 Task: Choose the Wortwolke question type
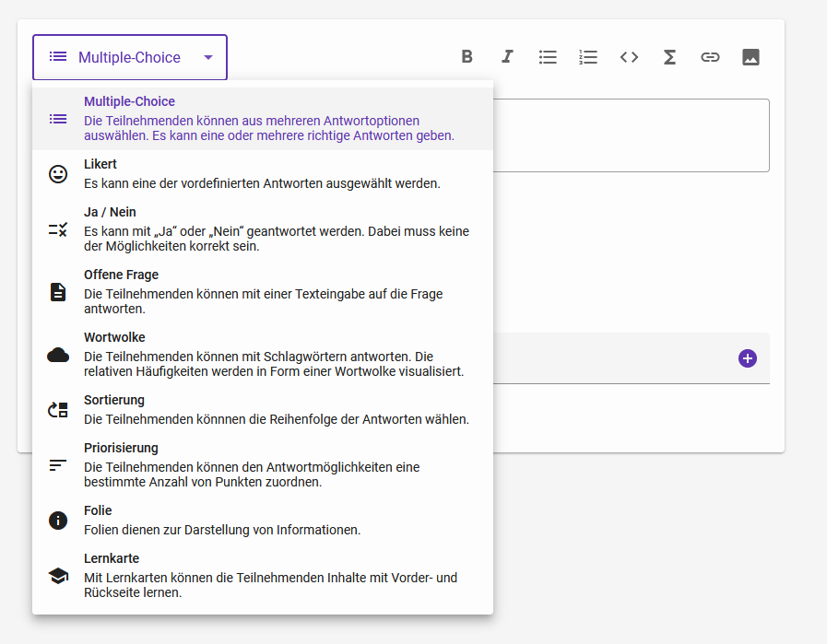[x=263, y=355]
